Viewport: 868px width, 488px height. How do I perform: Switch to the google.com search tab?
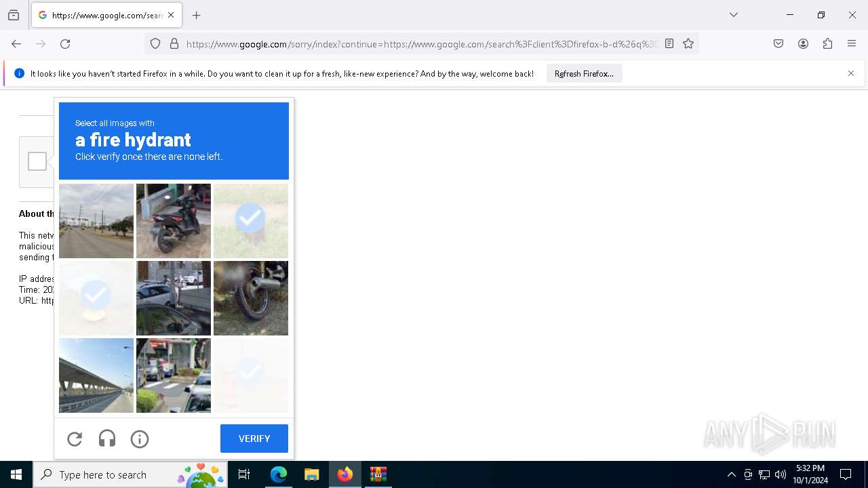click(106, 15)
